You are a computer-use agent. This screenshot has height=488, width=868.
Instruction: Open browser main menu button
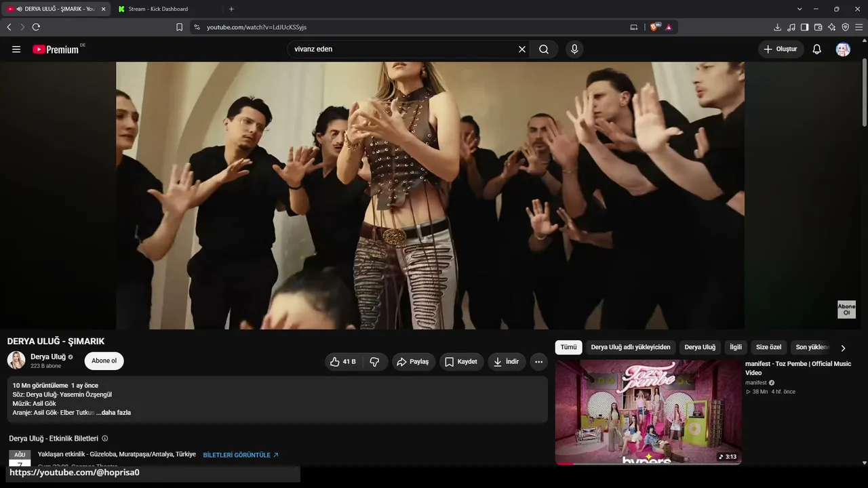click(859, 27)
